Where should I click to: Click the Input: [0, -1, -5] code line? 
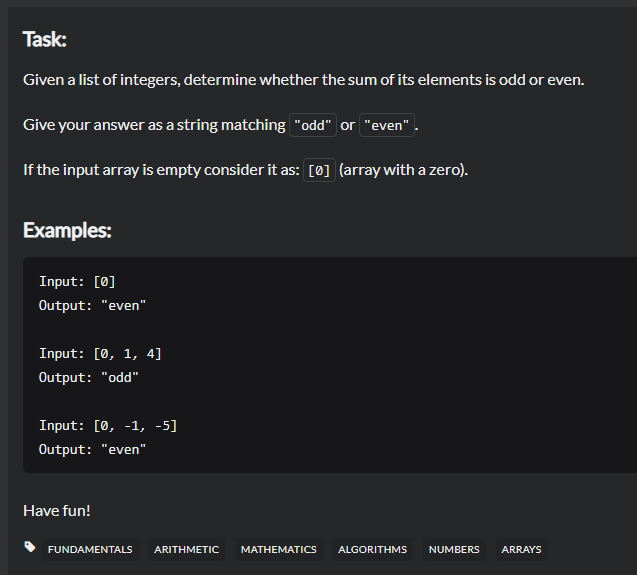tap(108, 425)
